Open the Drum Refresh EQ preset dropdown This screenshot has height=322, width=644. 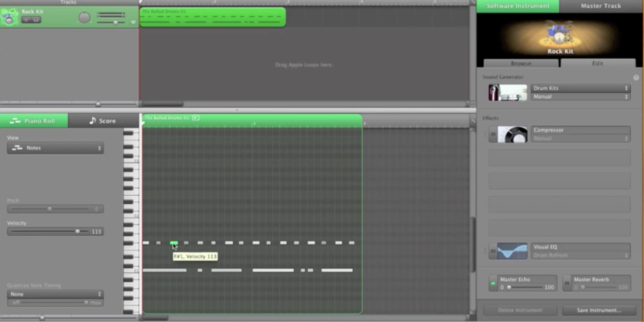[x=581, y=255]
